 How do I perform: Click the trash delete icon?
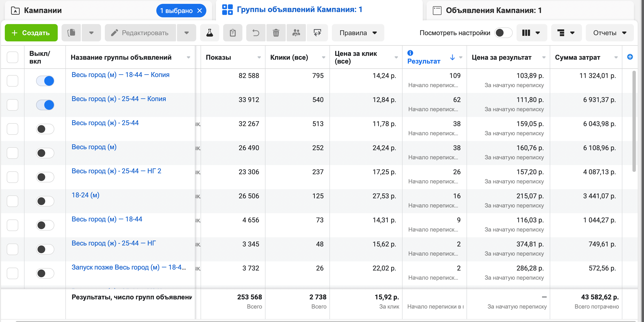(x=276, y=33)
